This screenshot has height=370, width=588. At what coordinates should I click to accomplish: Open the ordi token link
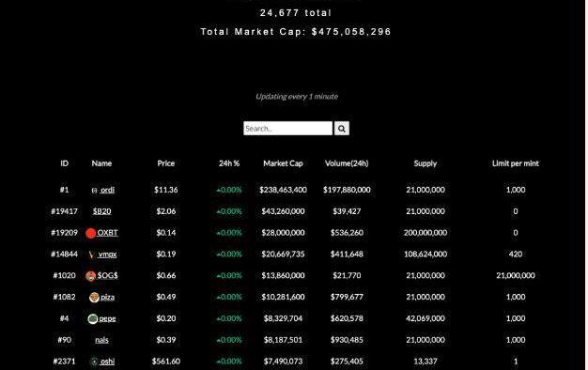107,190
